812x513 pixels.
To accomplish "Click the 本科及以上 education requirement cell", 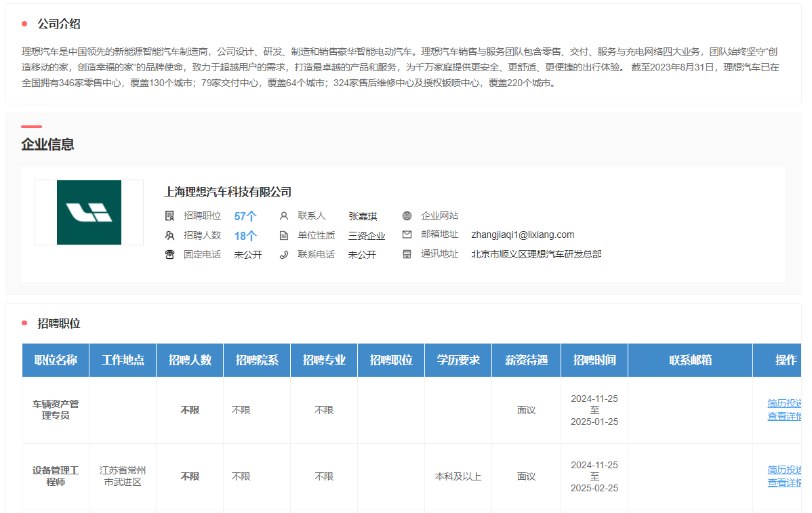I will click(458, 476).
